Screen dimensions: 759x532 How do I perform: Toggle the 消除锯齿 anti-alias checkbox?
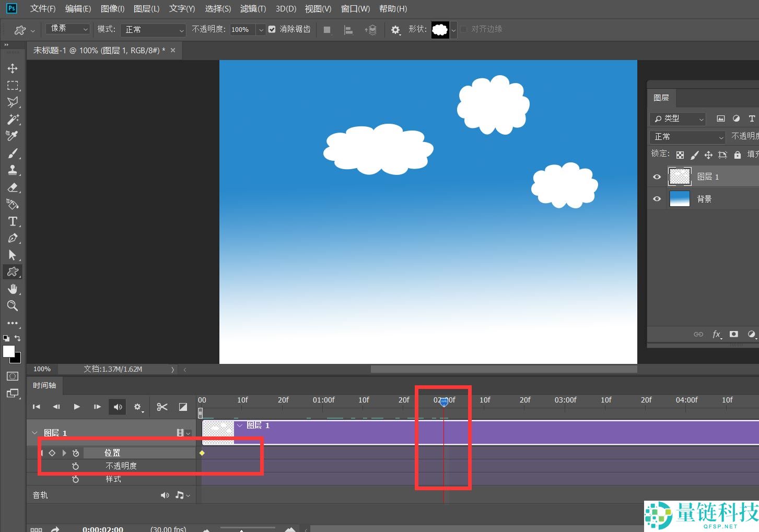tap(272, 29)
